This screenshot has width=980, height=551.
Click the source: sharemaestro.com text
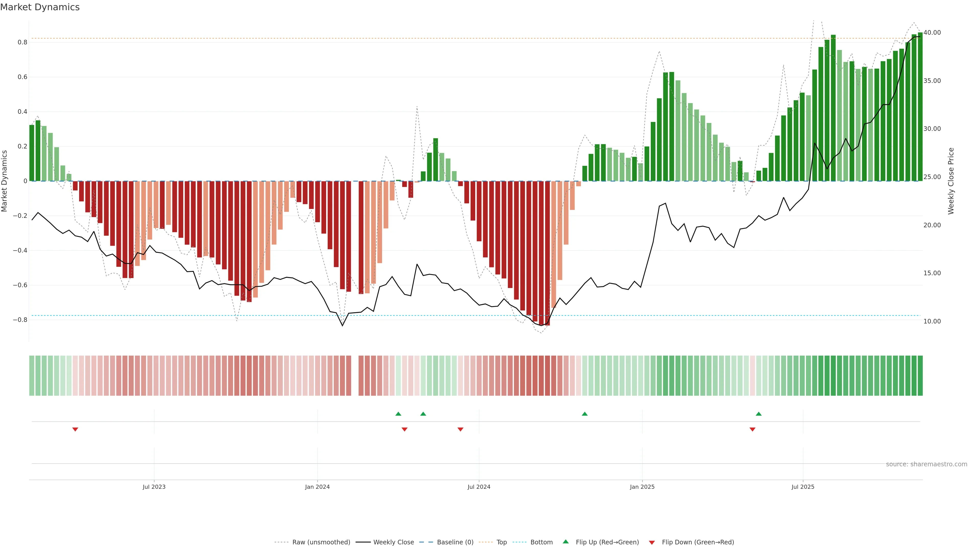(x=926, y=464)
